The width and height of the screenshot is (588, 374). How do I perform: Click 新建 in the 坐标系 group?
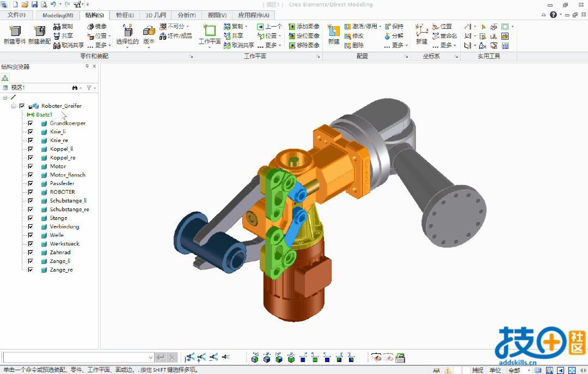coord(421,34)
